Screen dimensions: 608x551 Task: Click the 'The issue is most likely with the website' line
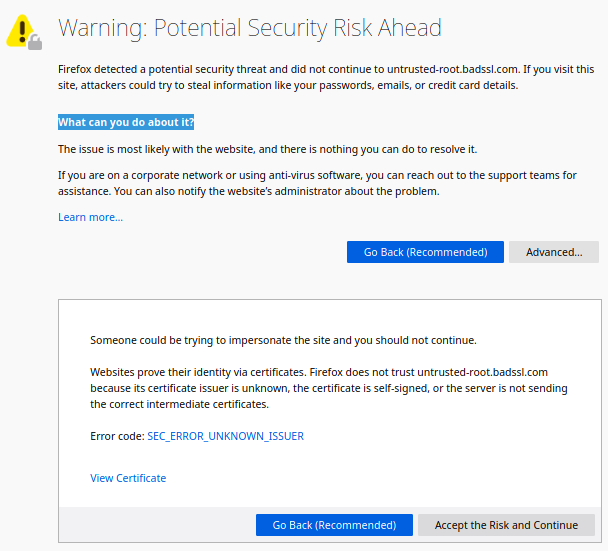pyautogui.click(x=268, y=149)
